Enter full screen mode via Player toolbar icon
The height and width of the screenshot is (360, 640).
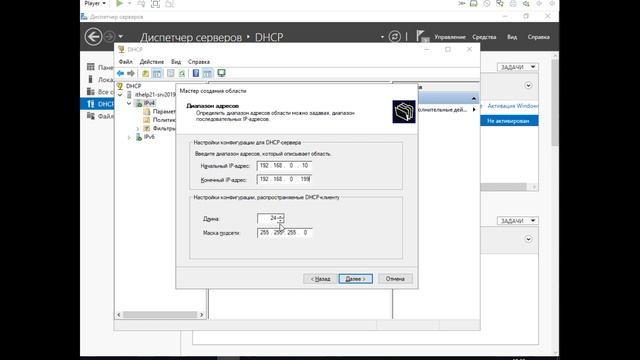point(155,4)
